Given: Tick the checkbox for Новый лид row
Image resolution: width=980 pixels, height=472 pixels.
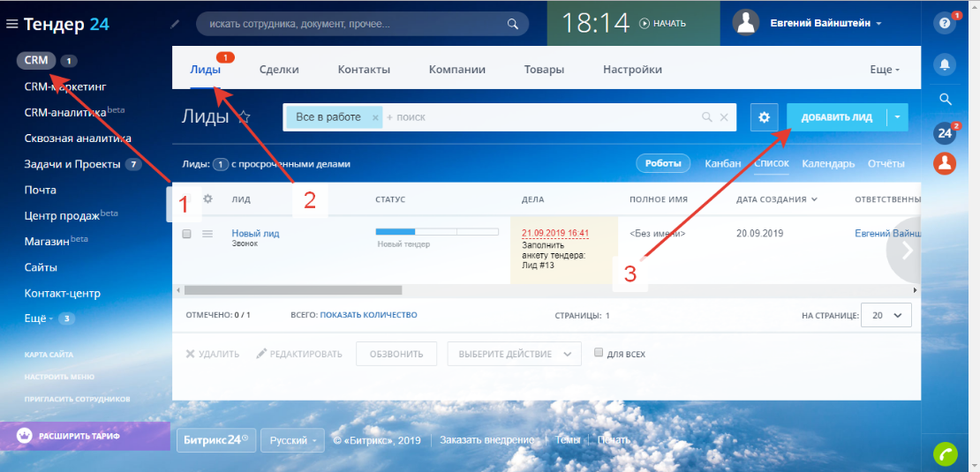Looking at the screenshot, I should pos(186,234).
